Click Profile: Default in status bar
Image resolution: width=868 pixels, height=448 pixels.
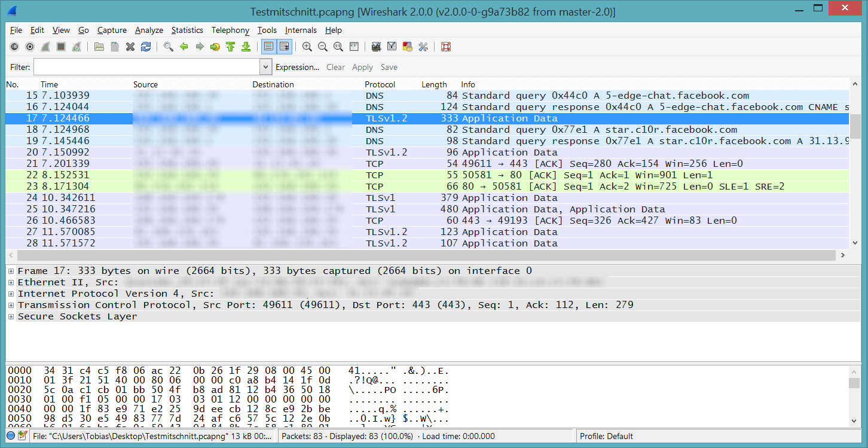(606, 436)
